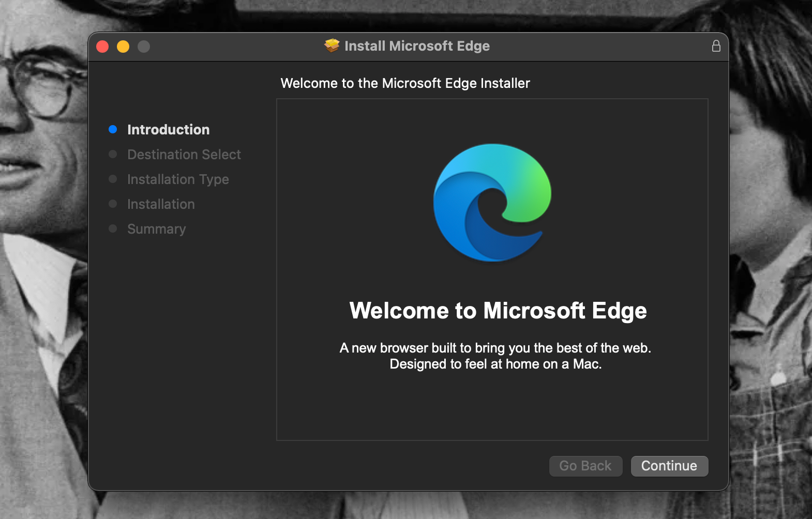Close the installer with the red button

102,47
